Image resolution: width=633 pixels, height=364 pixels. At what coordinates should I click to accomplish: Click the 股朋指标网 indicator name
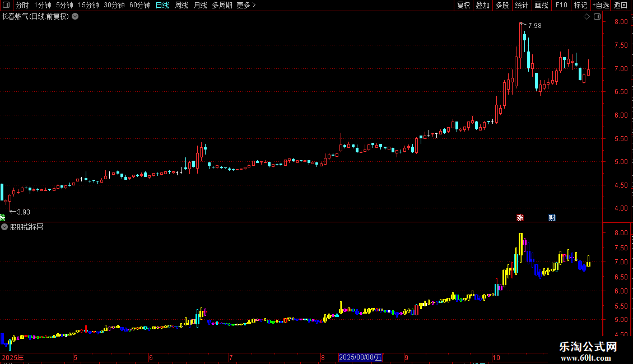[x=27, y=227]
